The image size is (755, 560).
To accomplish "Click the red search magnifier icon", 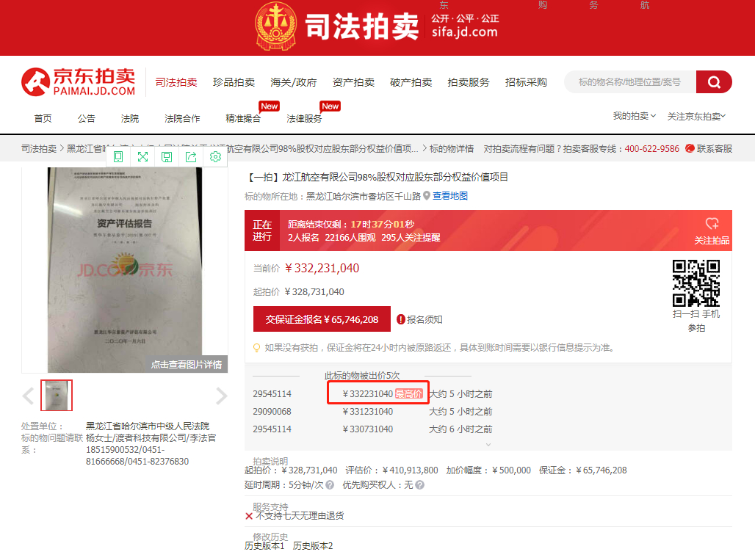I will pos(713,81).
